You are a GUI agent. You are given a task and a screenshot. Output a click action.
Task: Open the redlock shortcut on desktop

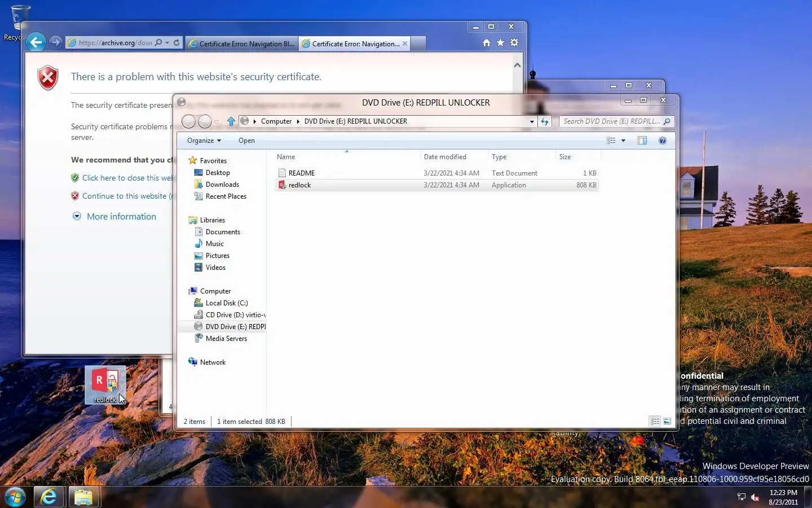(105, 385)
